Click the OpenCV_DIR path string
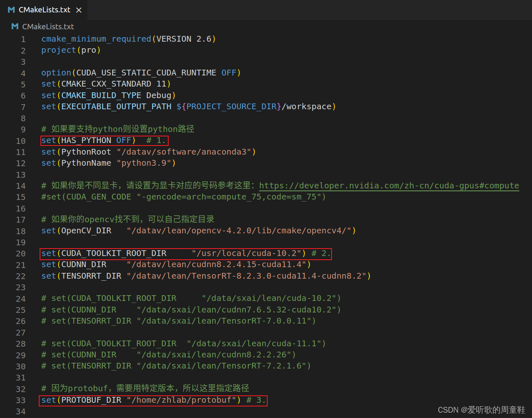 239,230
